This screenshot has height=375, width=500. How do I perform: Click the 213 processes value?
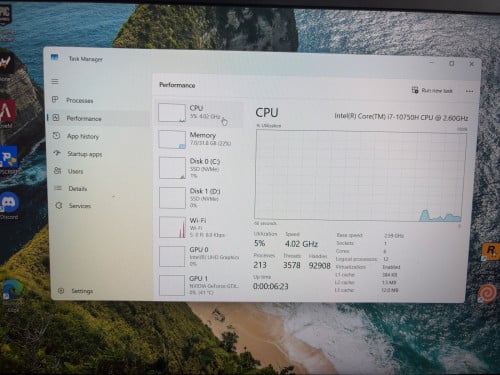click(x=260, y=265)
